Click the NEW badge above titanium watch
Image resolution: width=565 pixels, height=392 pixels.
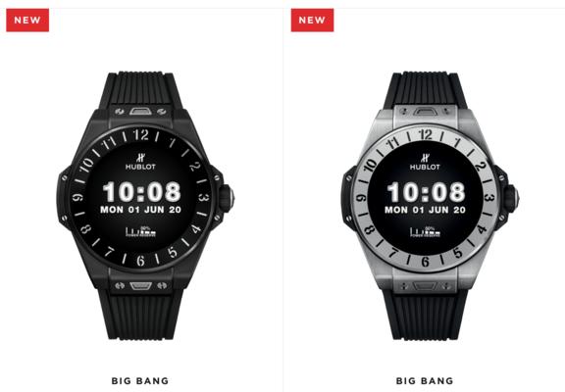(312, 20)
